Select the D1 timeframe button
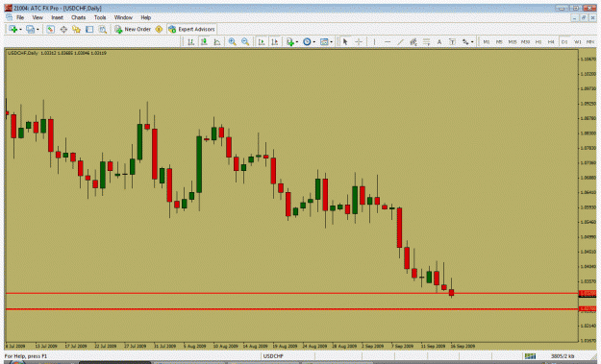Viewport: 601px width, 364px height. [563, 41]
